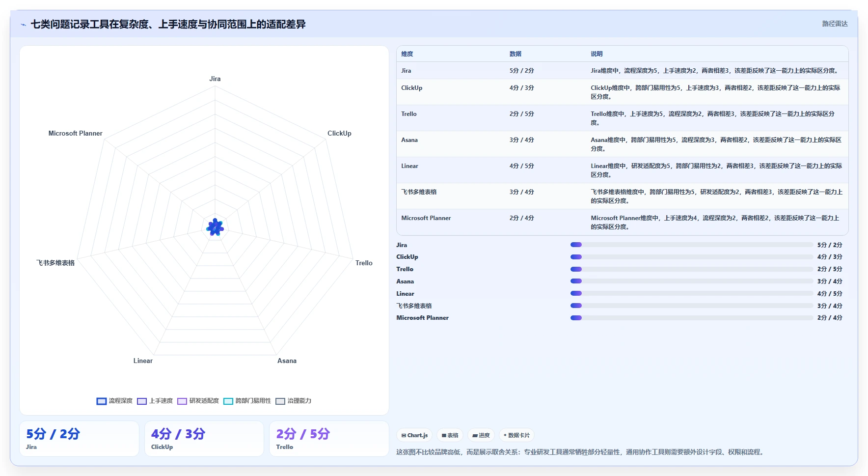Click the Jira progress bar
Screen dimensions: 868x476
point(692,245)
